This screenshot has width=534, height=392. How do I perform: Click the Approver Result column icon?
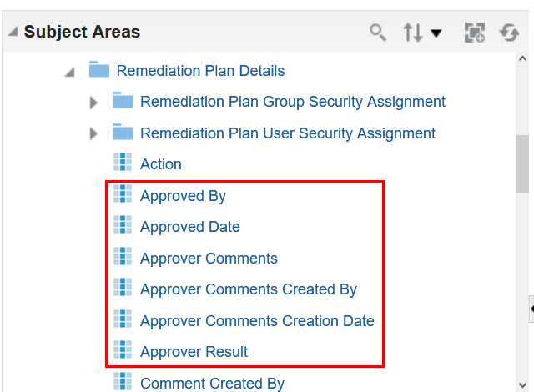(x=123, y=351)
